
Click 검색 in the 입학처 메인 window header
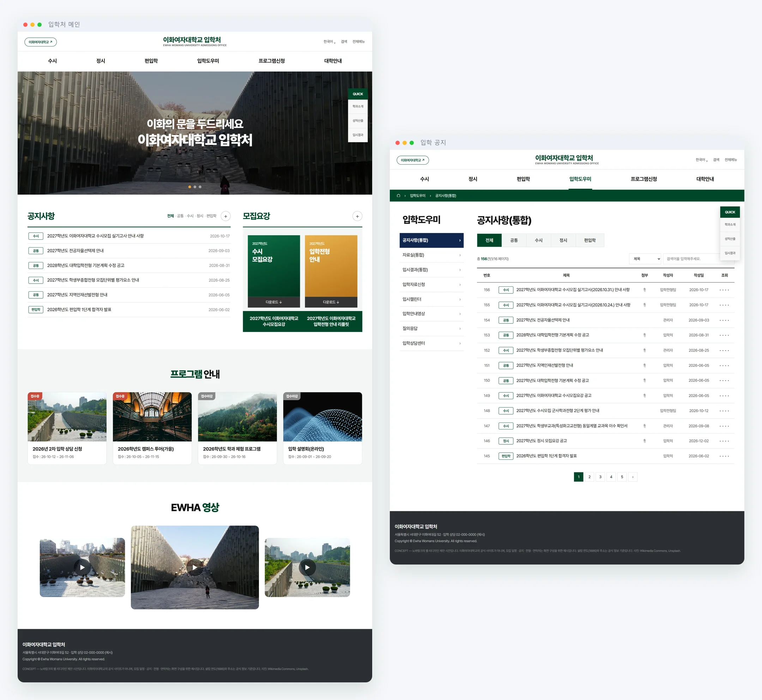click(x=344, y=42)
